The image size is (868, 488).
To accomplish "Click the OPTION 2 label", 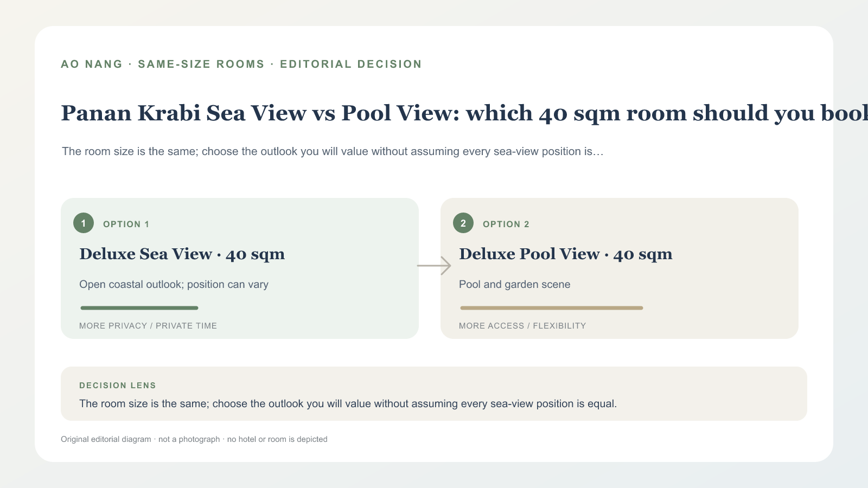I will point(506,224).
